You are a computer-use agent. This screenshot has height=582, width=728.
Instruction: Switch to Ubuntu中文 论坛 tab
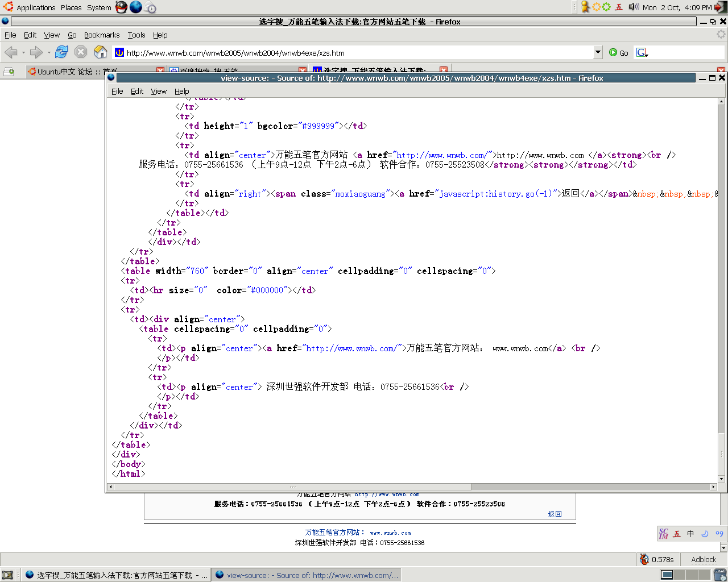(x=94, y=71)
